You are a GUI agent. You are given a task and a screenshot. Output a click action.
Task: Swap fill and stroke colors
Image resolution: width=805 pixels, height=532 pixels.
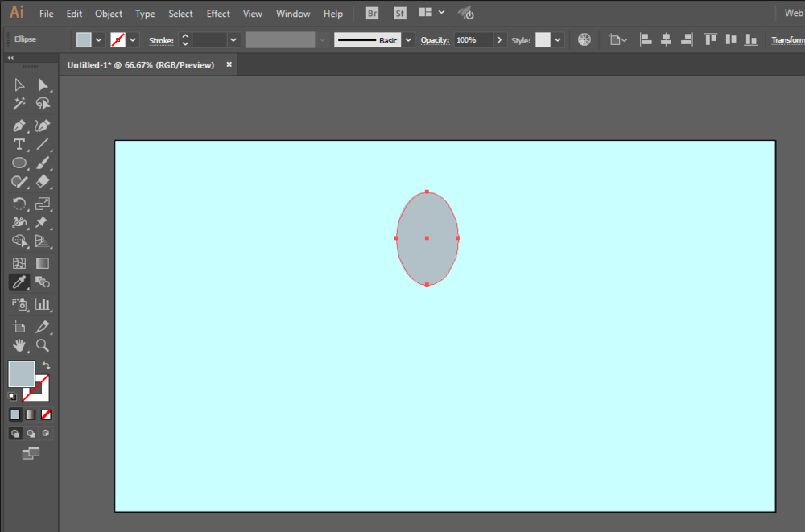(x=46, y=365)
